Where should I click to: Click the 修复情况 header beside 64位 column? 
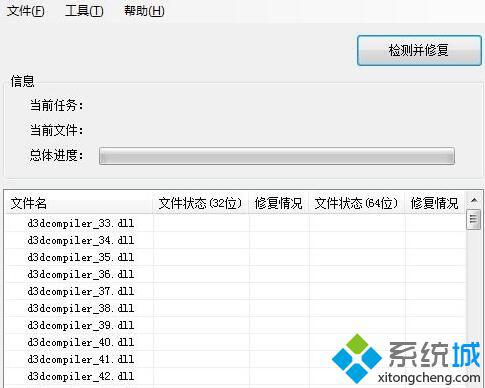(x=435, y=203)
